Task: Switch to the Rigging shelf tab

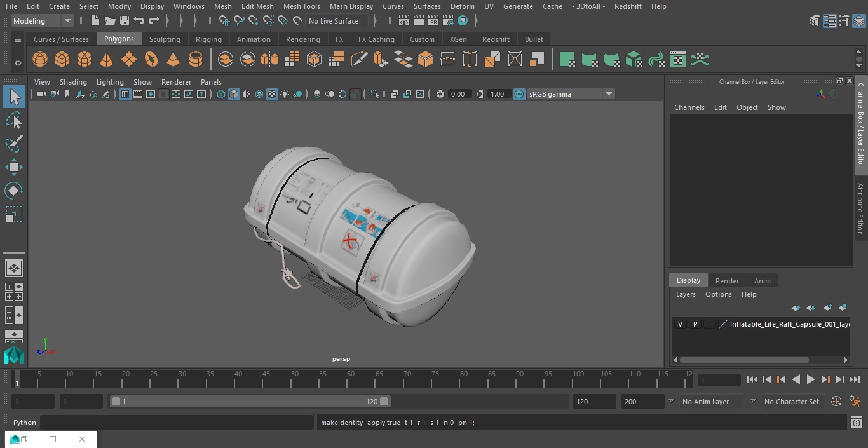Action: (x=208, y=39)
